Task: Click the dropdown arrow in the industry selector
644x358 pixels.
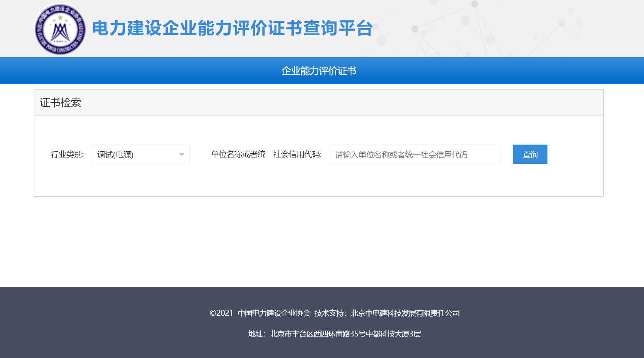Action: tap(182, 155)
